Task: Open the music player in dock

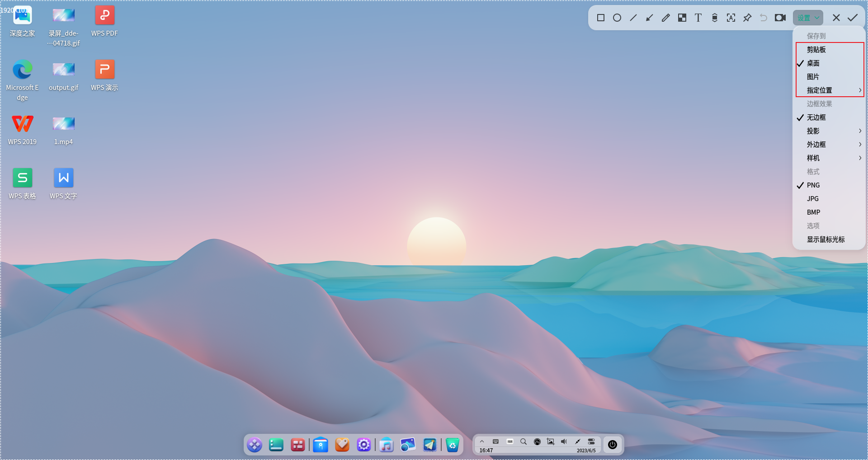Action: pos(387,445)
